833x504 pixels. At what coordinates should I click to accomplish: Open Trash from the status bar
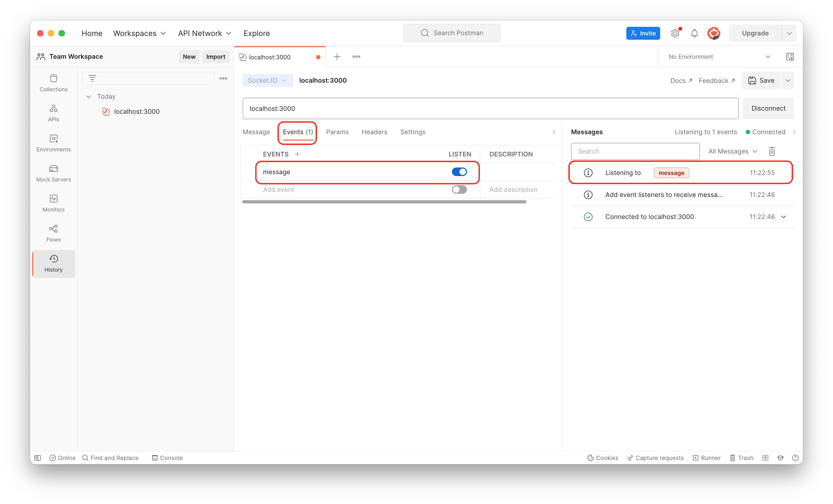point(741,458)
